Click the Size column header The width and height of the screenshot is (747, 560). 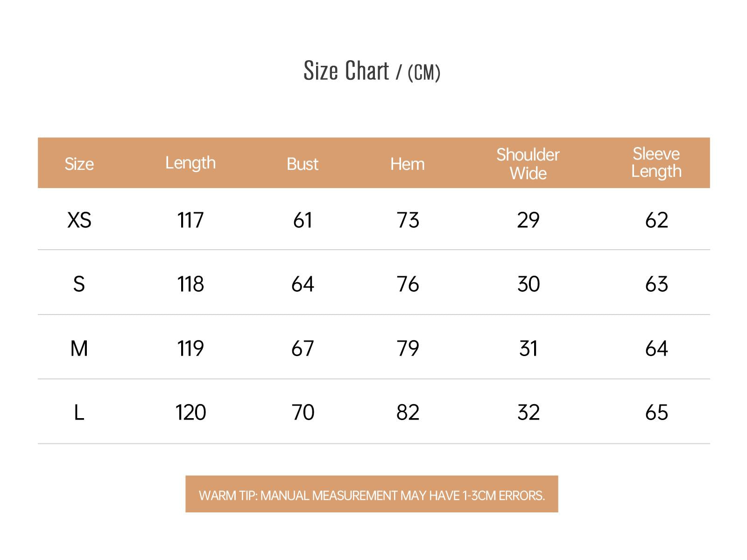79,164
